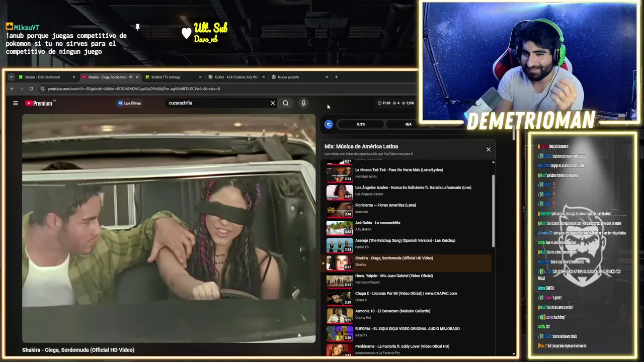Close the KickBot TTS Settings tab
Screen dimensions: 644x362
pos(200,77)
